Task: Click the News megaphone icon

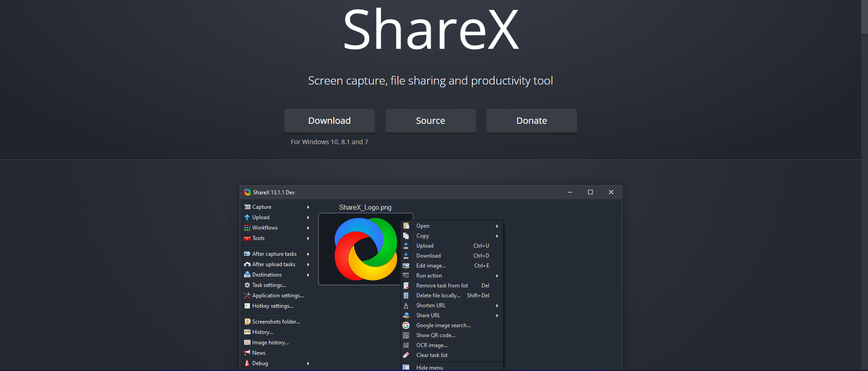Action: pyautogui.click(x=247, y=353)
